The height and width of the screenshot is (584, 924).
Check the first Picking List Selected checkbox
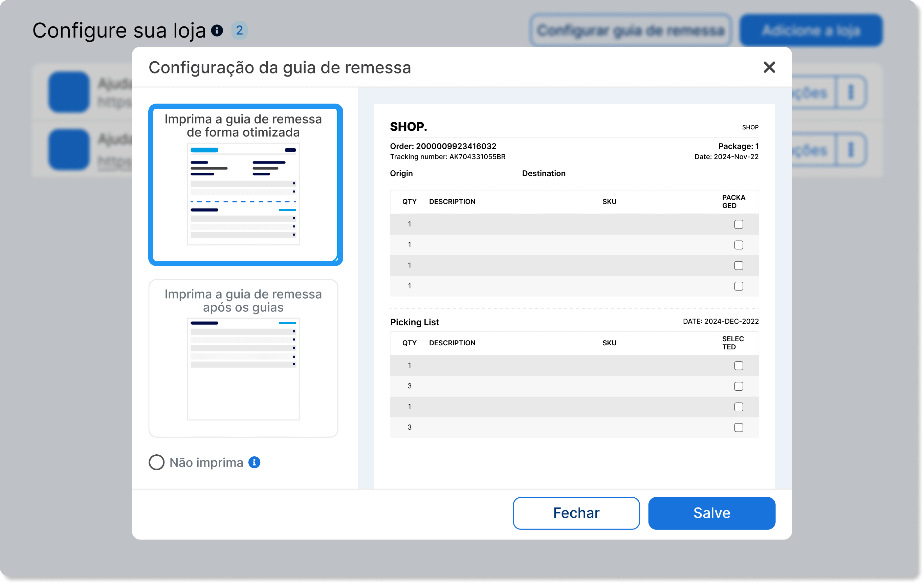(738, 366)
